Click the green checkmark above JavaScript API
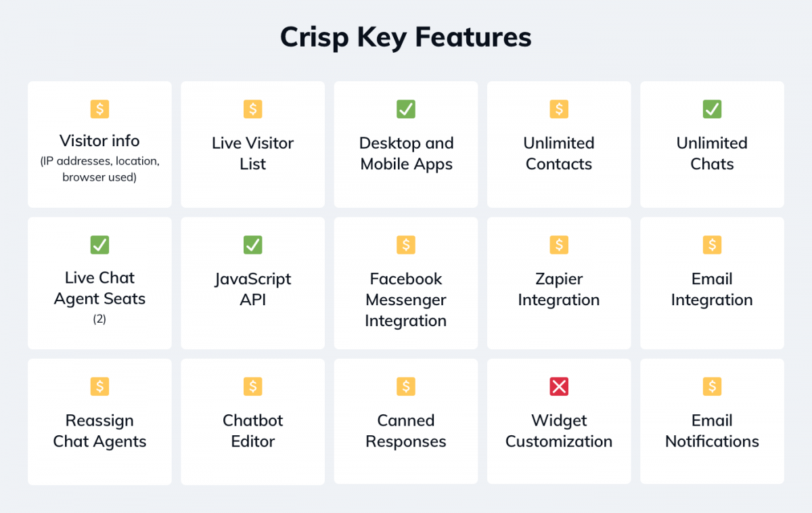This screenshot has width=812, height=513. 252,245
